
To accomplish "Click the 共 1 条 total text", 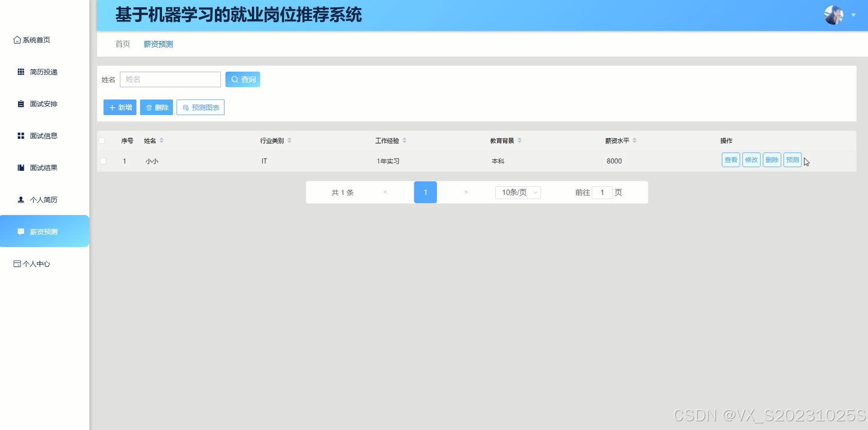I will click(x=343, y=193).
